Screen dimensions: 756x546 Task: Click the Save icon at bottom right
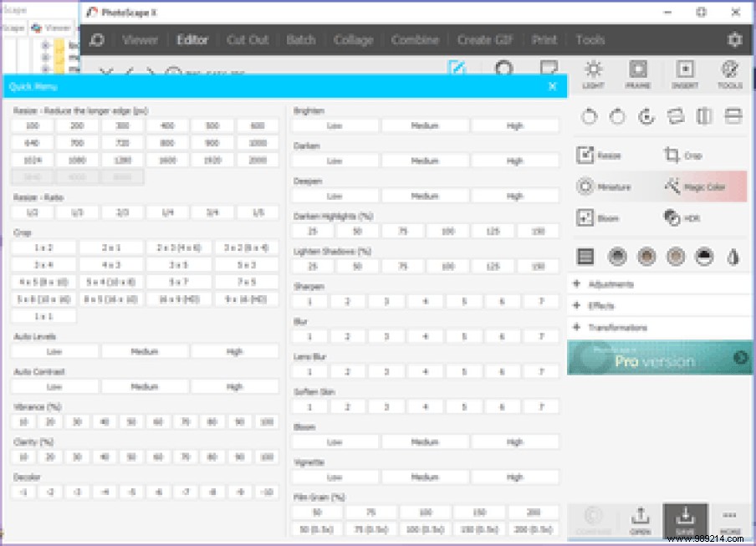[x=685, y=520]
